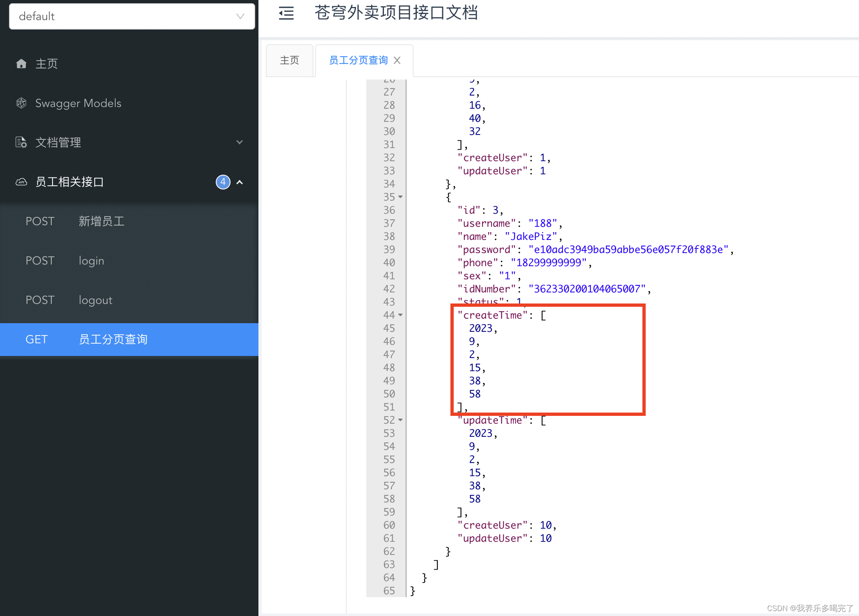Click the "createUser": 1 line

pos(504,157)
